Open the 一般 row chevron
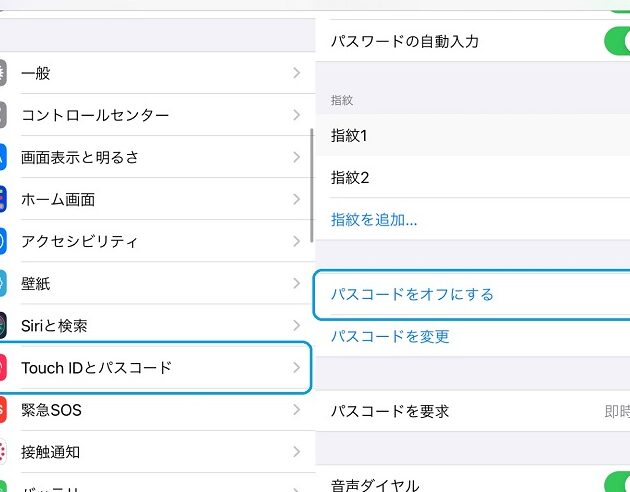 click(x=297, y=73)
